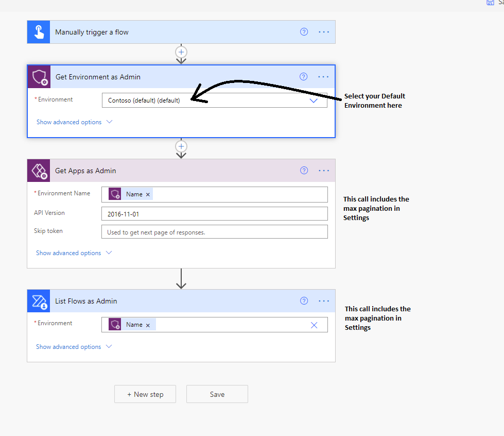The image size is (504, 436).
Task: Open the Get Environment as Admin ellipsis menu
Action: pyautogui.click(x=324, y=76)
